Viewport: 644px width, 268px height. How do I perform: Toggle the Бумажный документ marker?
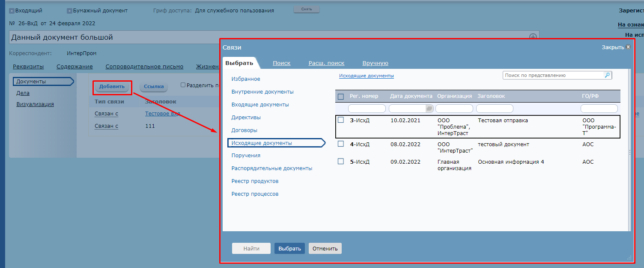click(69, 11)
